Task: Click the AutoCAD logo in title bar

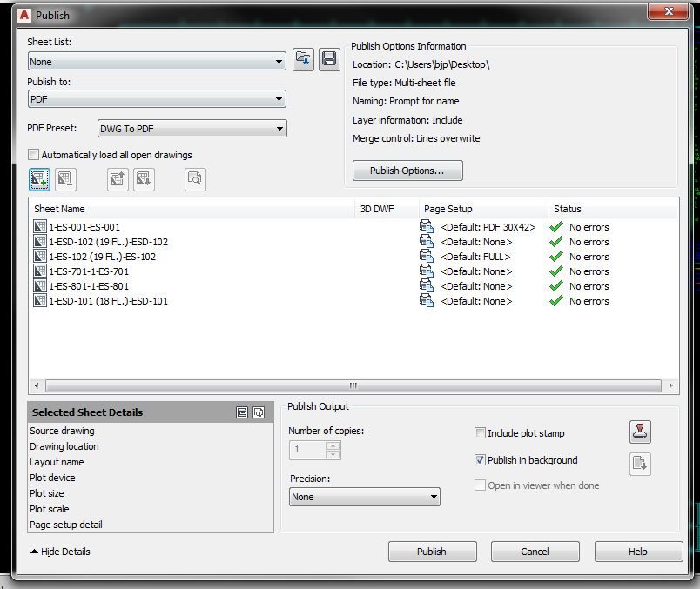Action: click(24, 15)
